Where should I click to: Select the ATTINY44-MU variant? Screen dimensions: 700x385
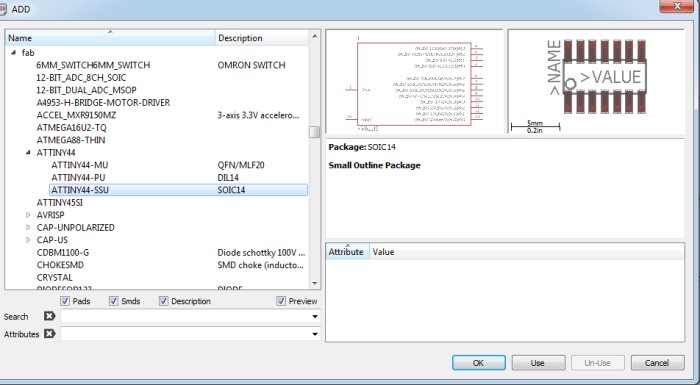[79, 165]
